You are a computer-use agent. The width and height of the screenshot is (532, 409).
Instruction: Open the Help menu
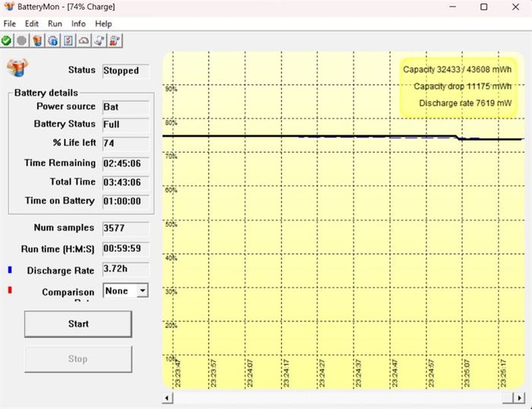[103, 24]
